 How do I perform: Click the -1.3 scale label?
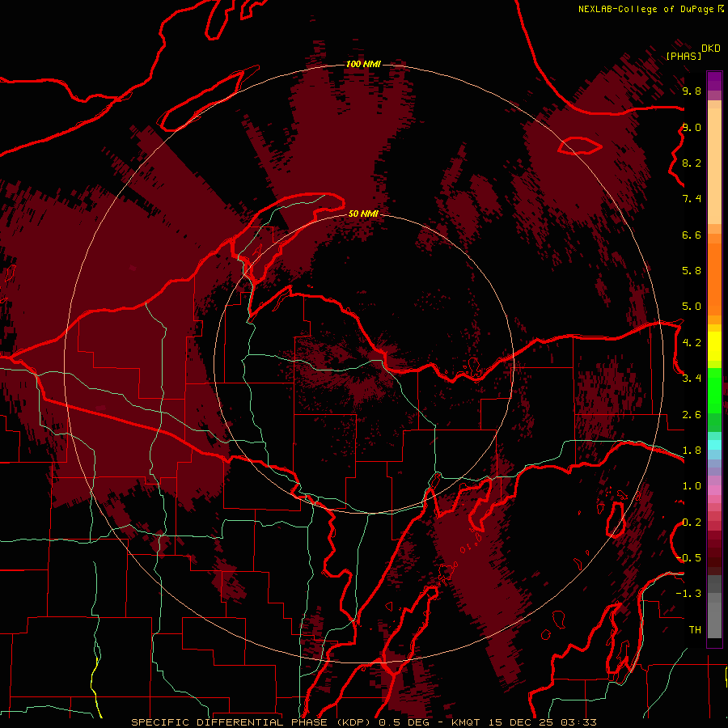pyautogui.click(x=689, y=594)
